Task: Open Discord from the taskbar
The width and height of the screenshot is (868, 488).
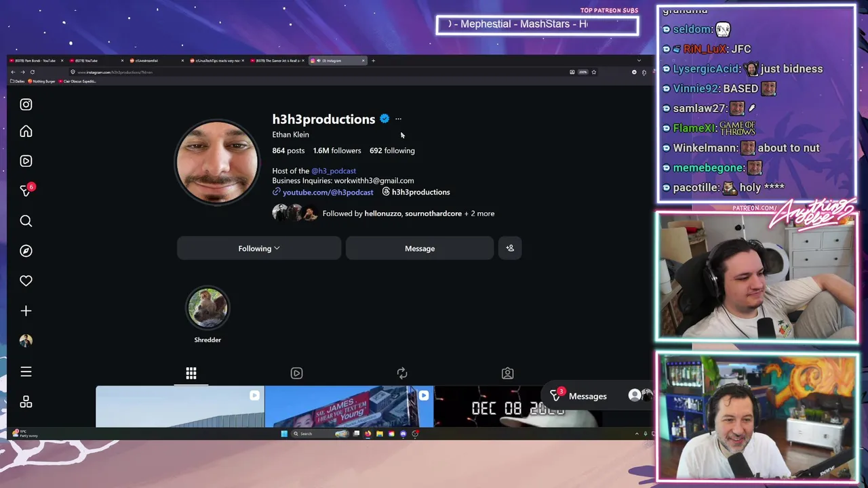Action: (x=403, y=434)
